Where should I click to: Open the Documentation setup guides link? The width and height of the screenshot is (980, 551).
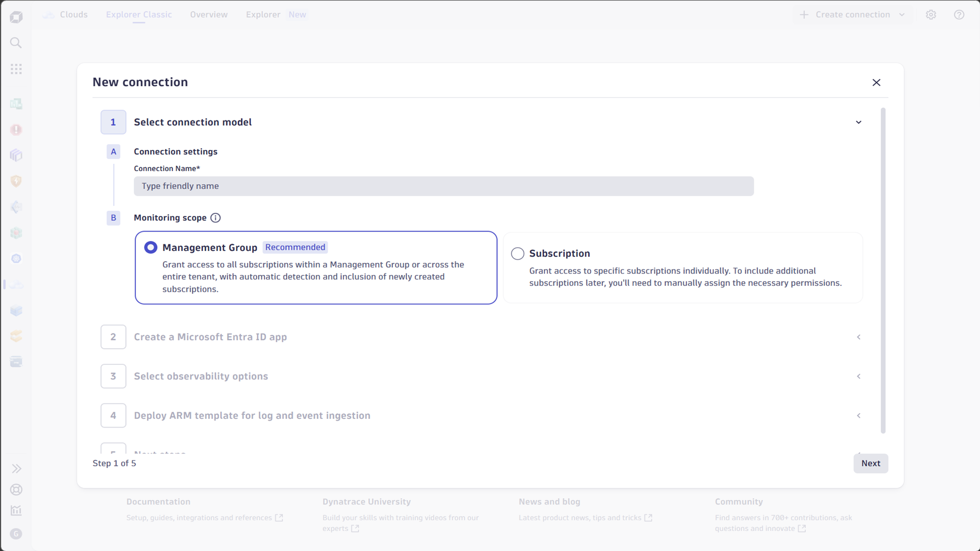click(x=205, y=518)
